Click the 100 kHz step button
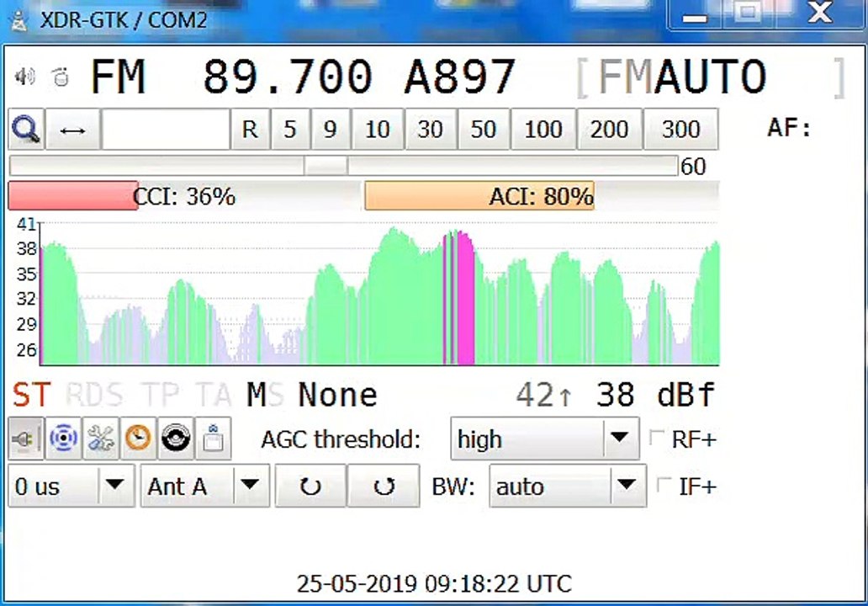This screenshot has width=868, height=606. 543,129
